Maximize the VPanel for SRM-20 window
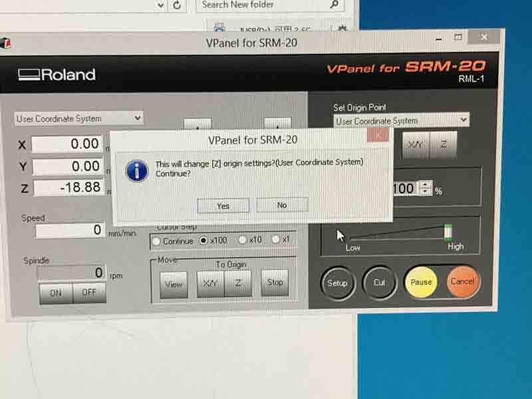 point(458,37)
